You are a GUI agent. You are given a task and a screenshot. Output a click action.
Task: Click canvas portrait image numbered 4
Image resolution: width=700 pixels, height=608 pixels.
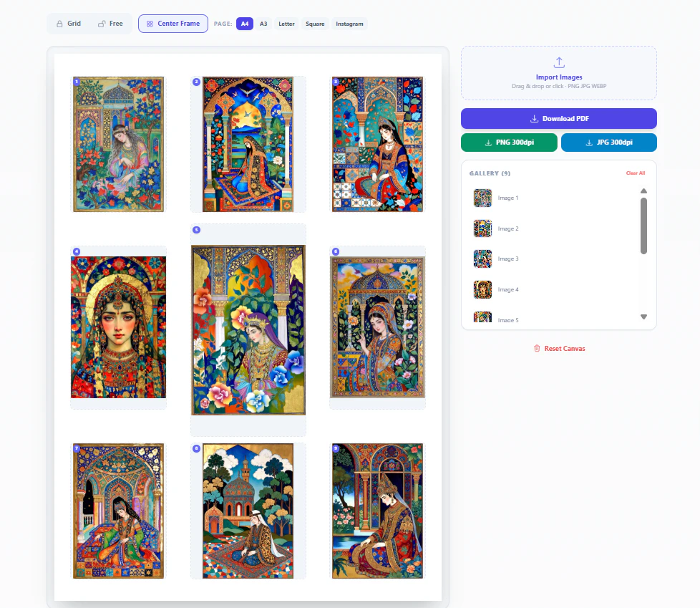118,327
